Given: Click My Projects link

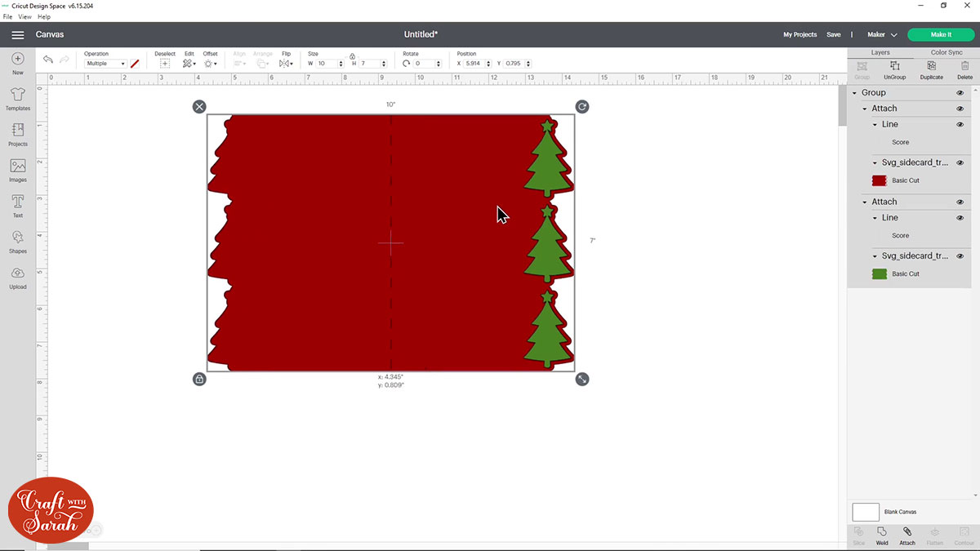Looking at the screenshot, I should coord(800,34).
